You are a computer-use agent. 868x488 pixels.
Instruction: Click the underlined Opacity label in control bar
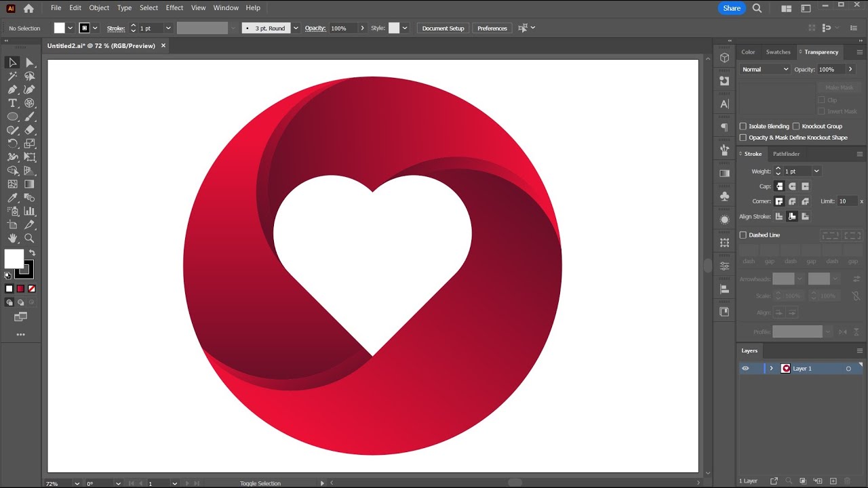[315, 28]
